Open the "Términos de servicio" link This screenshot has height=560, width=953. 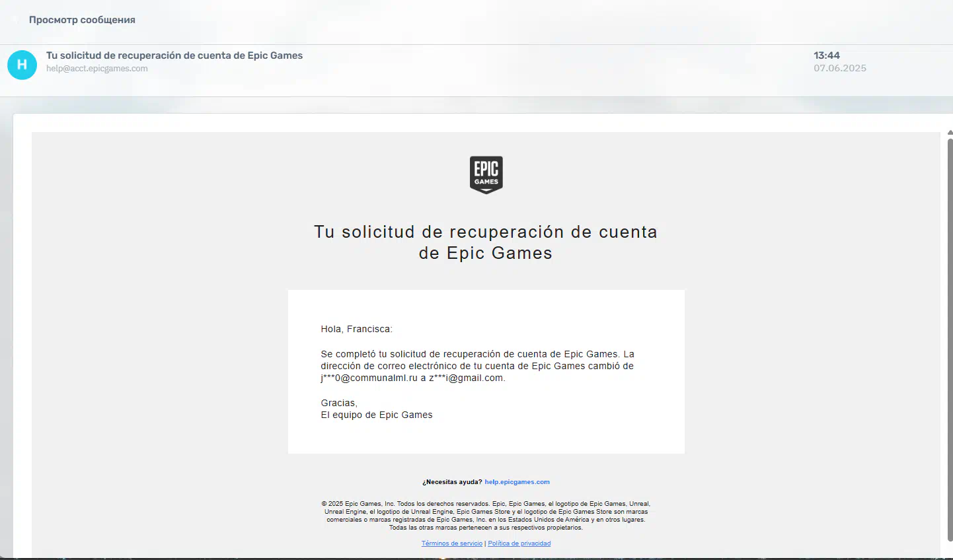click(x=452, y=543)
